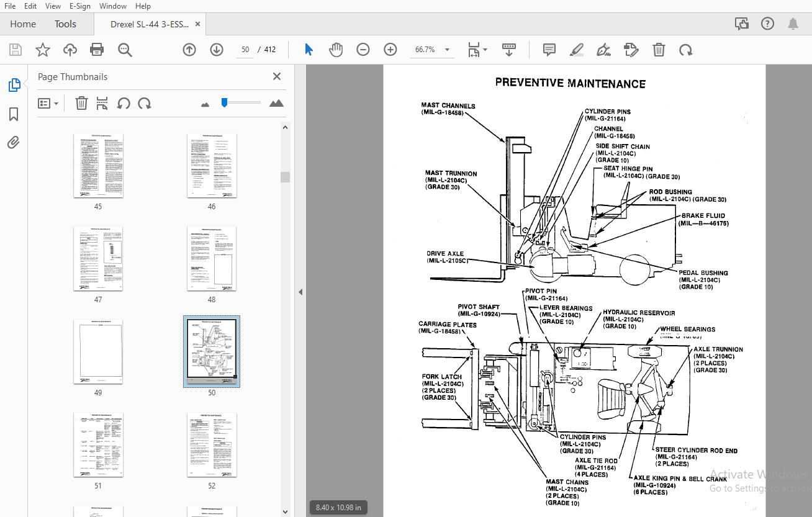Zoom in with the plus circle
The width and height of the screenshot is (812, 517).
390,50
